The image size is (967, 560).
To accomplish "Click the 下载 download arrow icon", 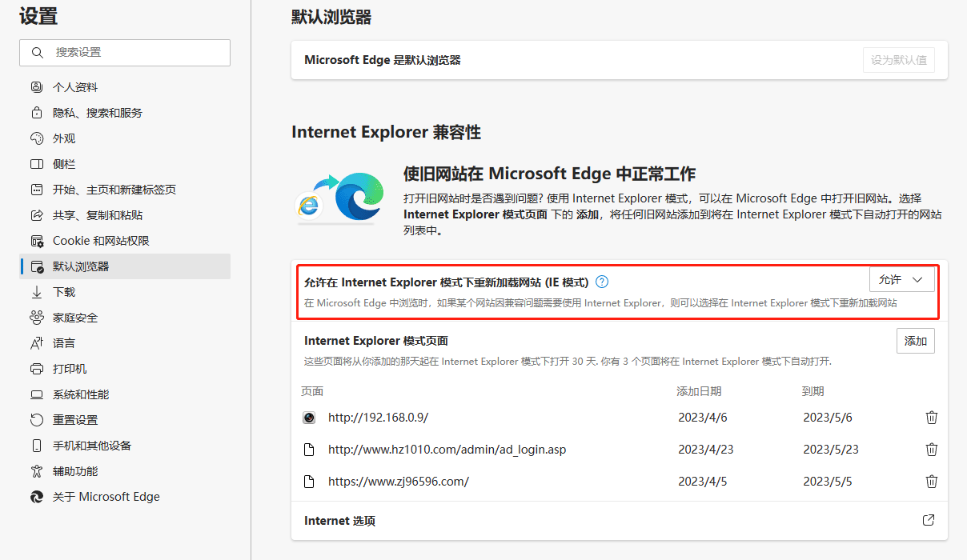I will coord(36,292).
